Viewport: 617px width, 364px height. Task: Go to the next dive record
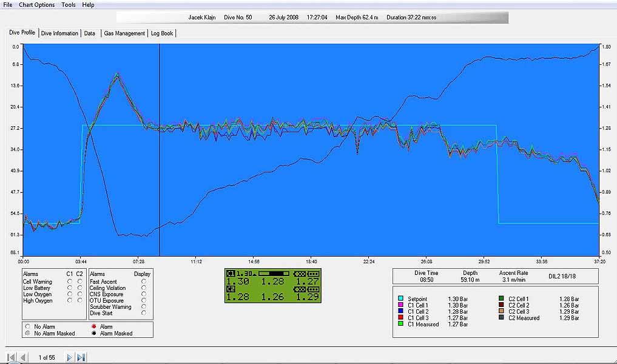pos(69,357)
